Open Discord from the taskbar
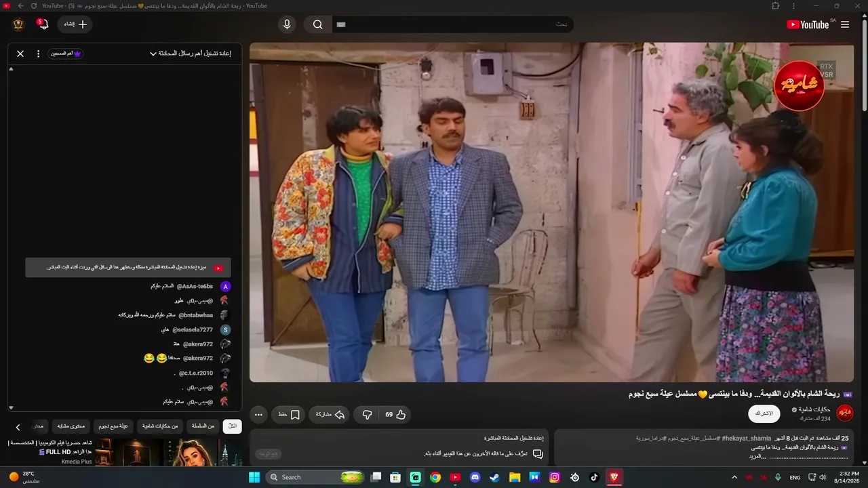 point(475,477)
